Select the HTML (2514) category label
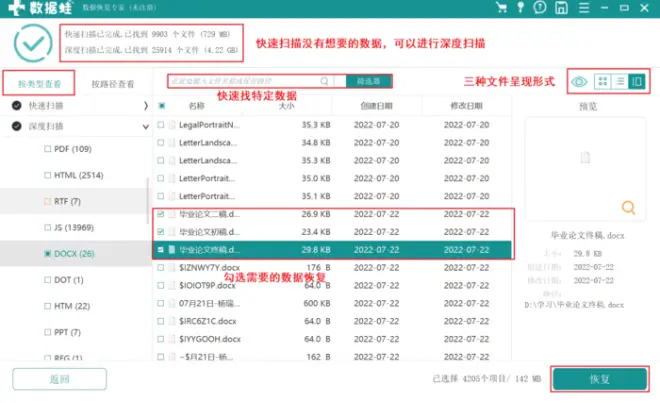The height and width of the screenshot is (403, 660). [79, 175]
